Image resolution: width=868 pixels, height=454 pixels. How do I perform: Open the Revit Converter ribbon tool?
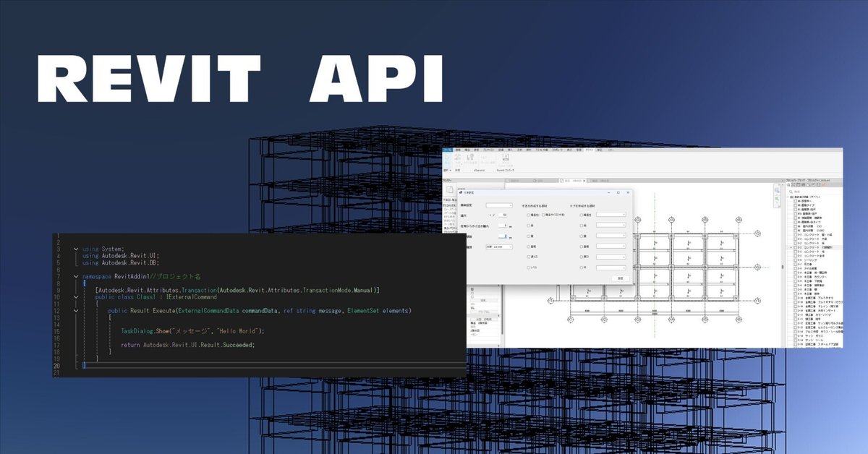pyautogui.click(x=505, y=157)
